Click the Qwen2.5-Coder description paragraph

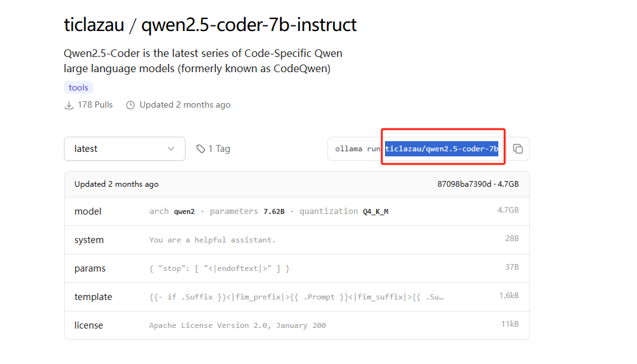click(x=203, y=61)
